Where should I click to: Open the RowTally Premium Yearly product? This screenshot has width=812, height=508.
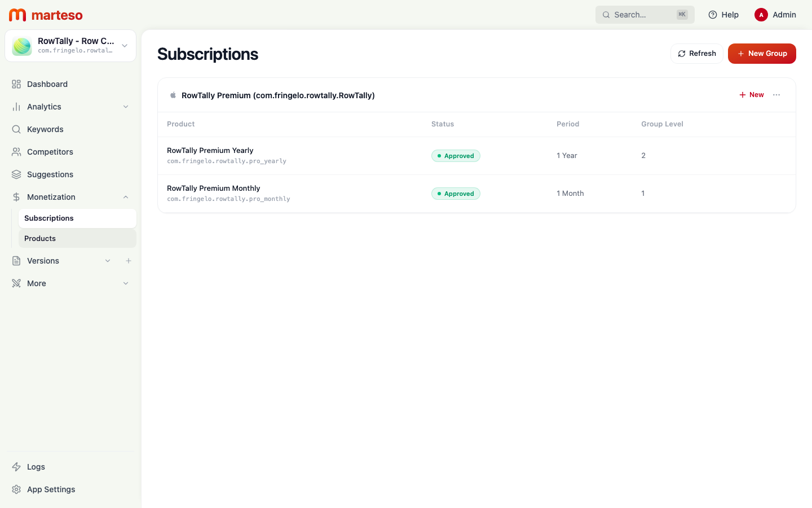click(x=210, y=150)
